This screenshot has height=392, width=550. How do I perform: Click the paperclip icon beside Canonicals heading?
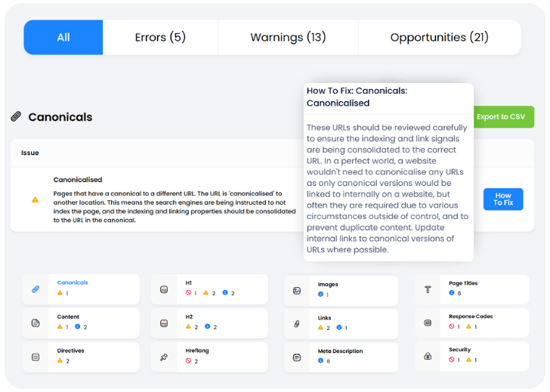[x=16, y=117]
